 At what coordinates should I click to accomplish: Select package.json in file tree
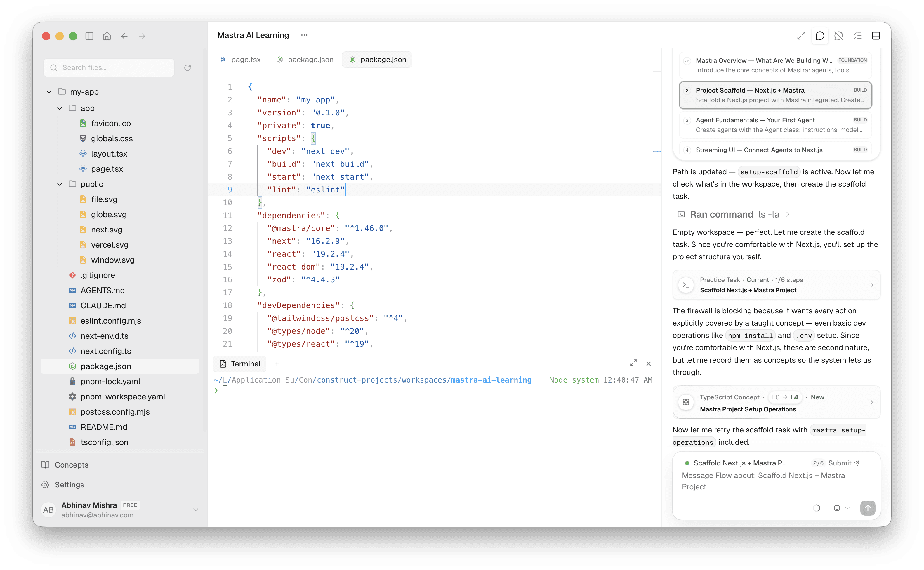click(x=120, y=366)
